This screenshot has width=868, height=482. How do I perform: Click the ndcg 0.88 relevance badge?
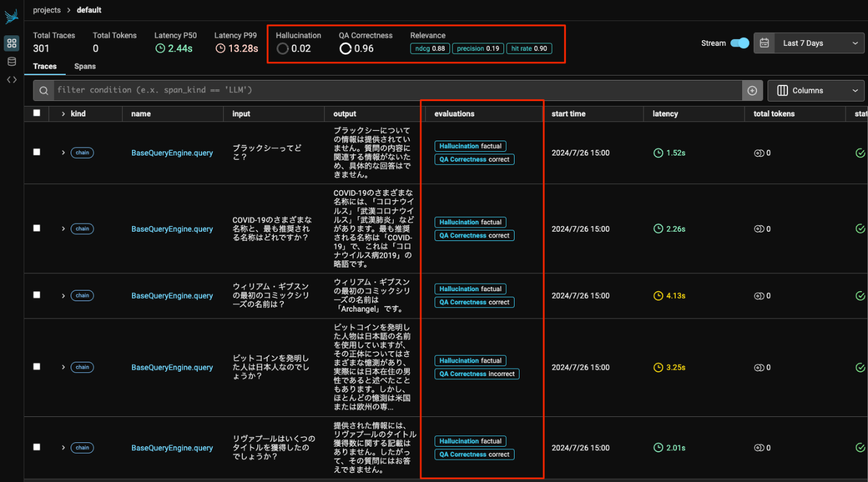click(x=430, y=48)
